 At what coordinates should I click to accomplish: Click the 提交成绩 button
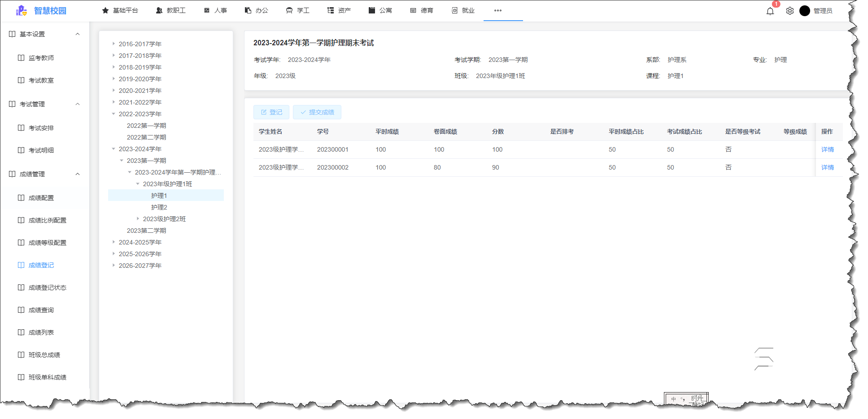[317, 112]
